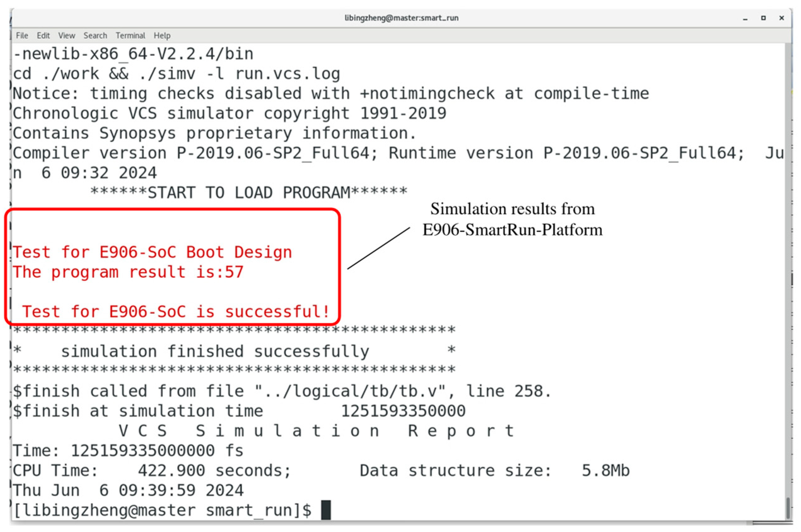Click 'Test for E906-SoC is successful!' line
Screen dimensions: 801x532
click(175, 312)
